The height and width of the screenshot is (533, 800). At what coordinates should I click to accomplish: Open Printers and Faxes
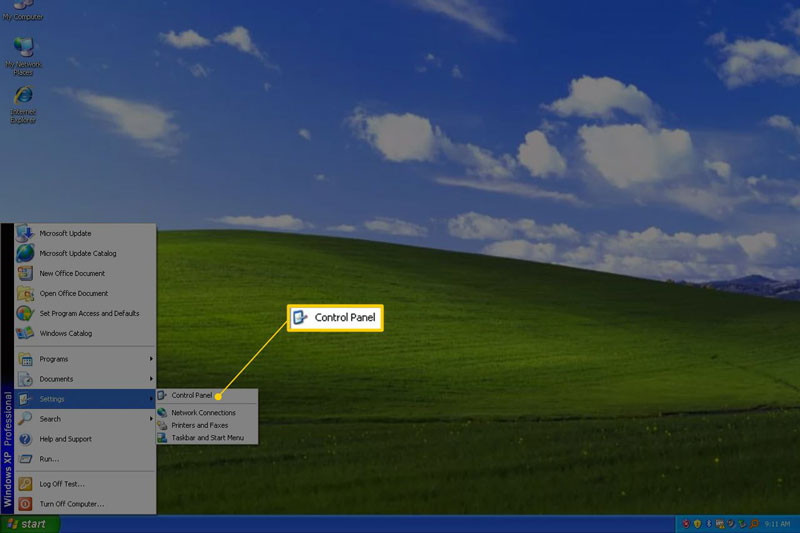[207, 425]
